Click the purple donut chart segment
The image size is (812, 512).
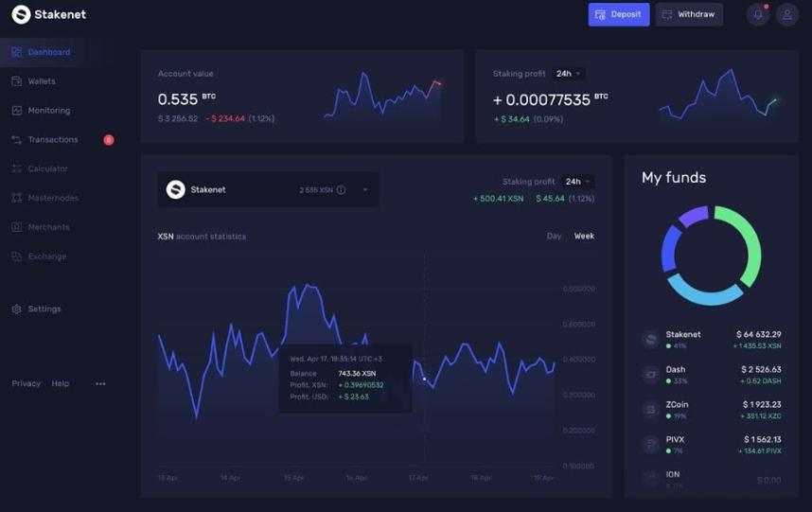(694, 215)
